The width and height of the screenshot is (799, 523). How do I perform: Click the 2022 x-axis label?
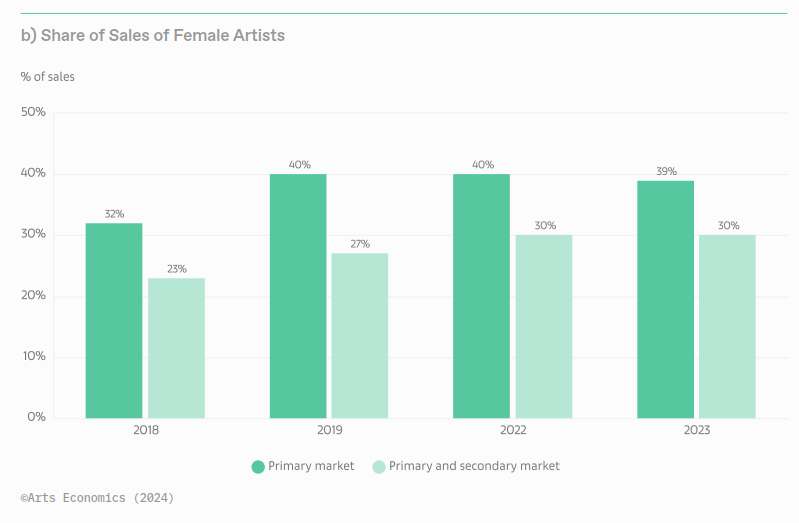tap(513, 430)
